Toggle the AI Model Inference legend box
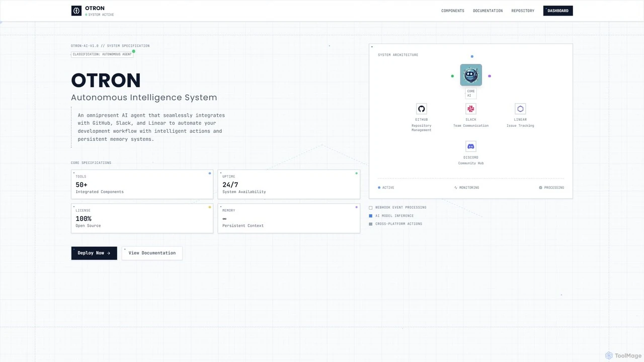The image size is (644, 362). (x=371, y=216)
